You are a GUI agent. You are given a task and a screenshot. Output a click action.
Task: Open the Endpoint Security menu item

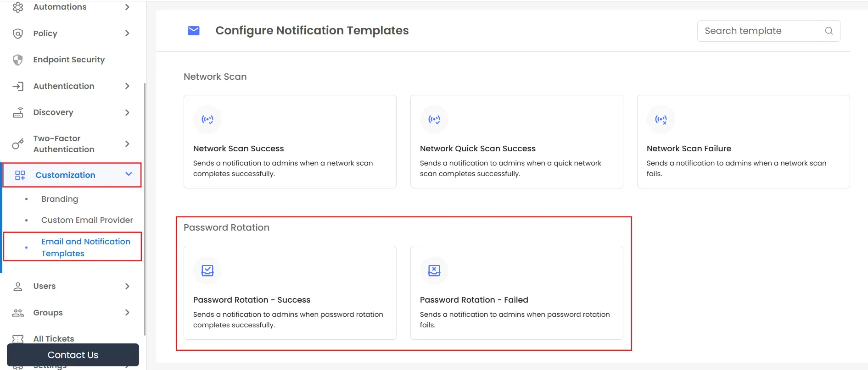pos(69,60)
